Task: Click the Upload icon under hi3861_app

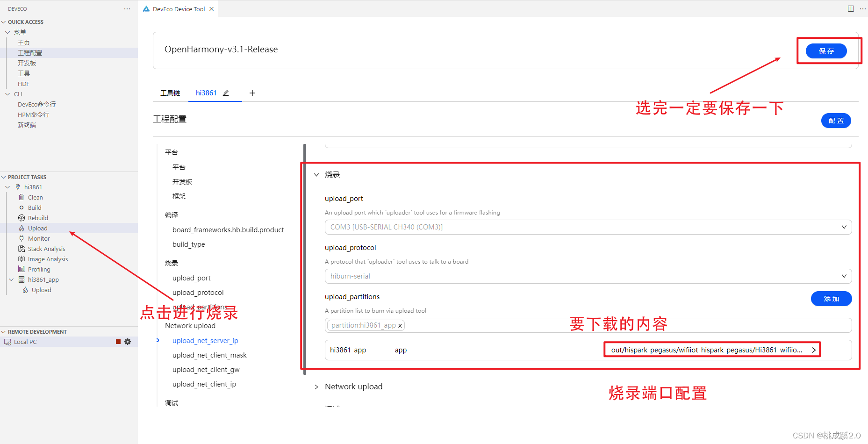Action: [25, 290]
